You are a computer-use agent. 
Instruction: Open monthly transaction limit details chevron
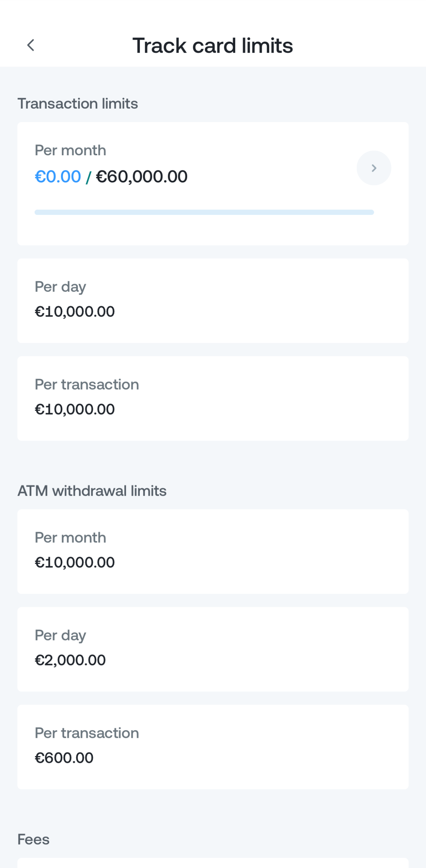(x=374, y=168)
